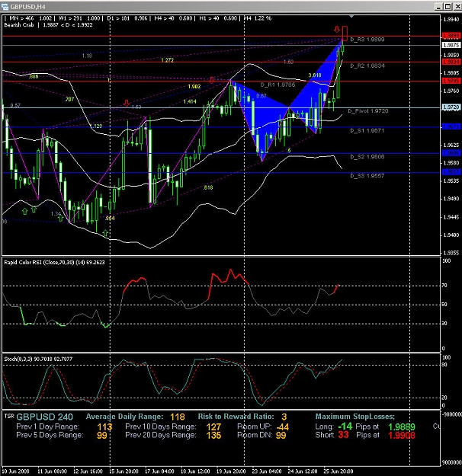
Task: Click the 10 Jun 2008 time axis label
Action: (x=15, y=471)
